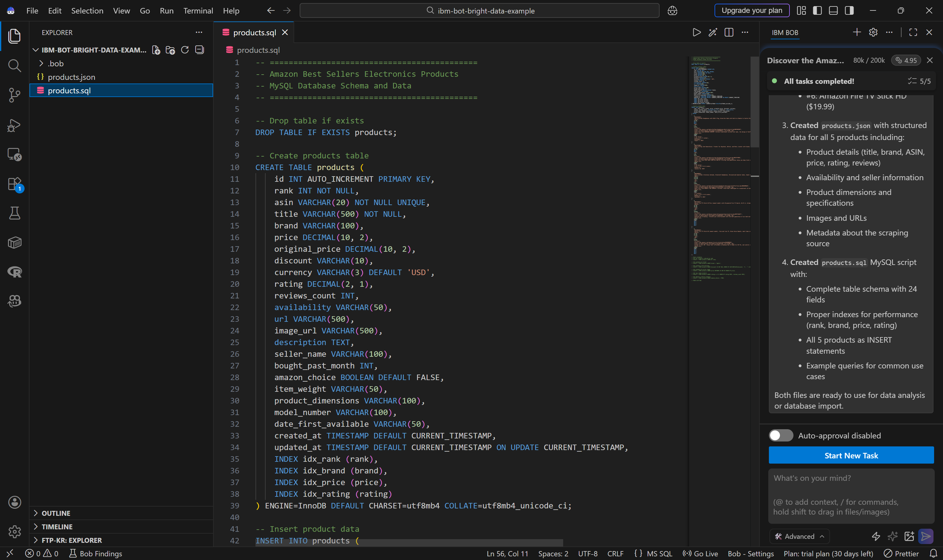Image resolution: width=943 pixels, height=560 pixels.
Task: Expand the TIMELINE section
Action: click(x=121, y=527)
